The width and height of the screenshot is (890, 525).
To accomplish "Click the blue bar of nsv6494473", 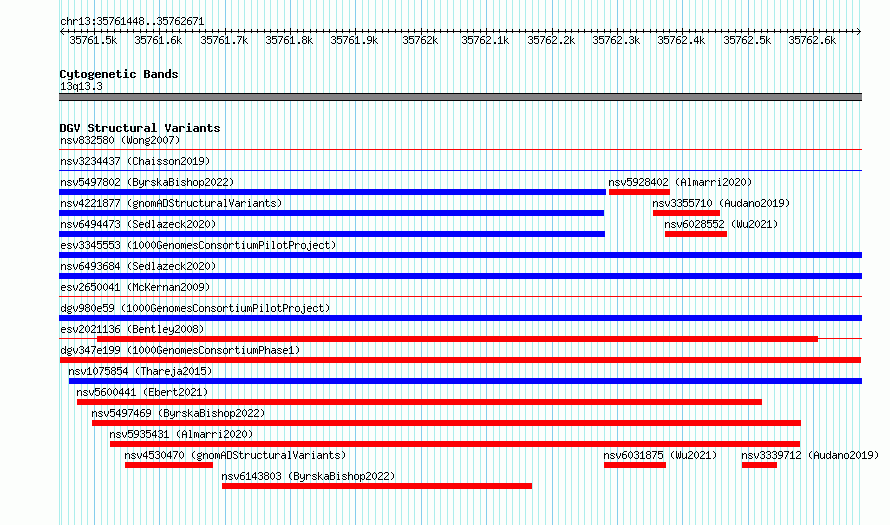I will pos(332,234).
